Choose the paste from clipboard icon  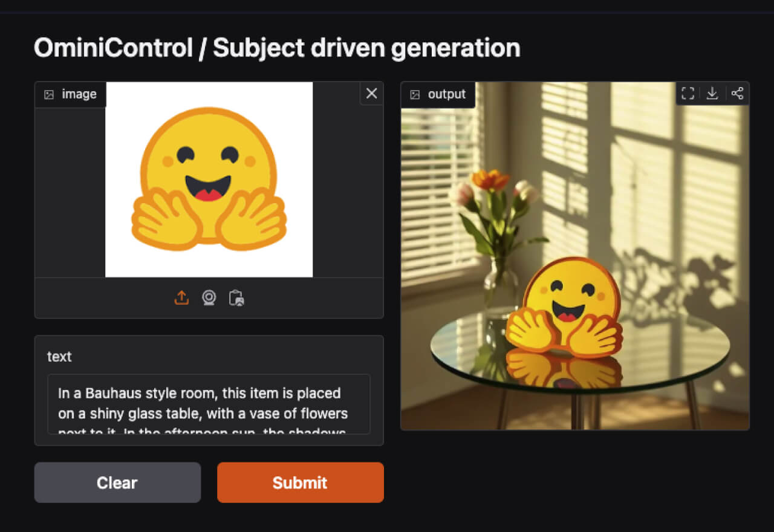[x=236, y=298]
